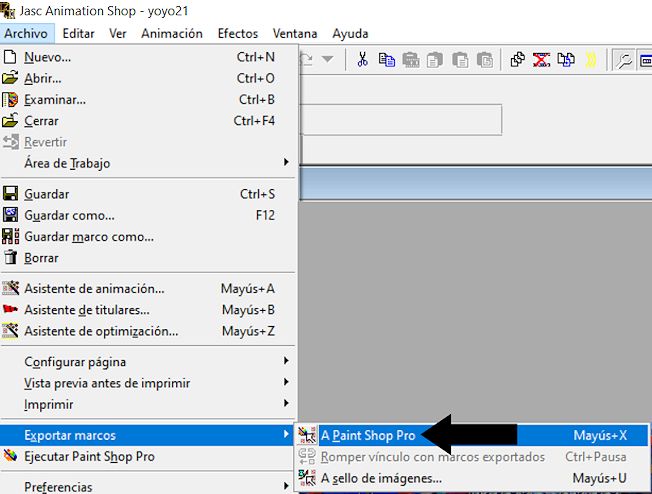The height and width of the screenshot is (494, 652).
Task: Click the A Paint Shop Pro submenu icon
Action: tap(307, 435)
